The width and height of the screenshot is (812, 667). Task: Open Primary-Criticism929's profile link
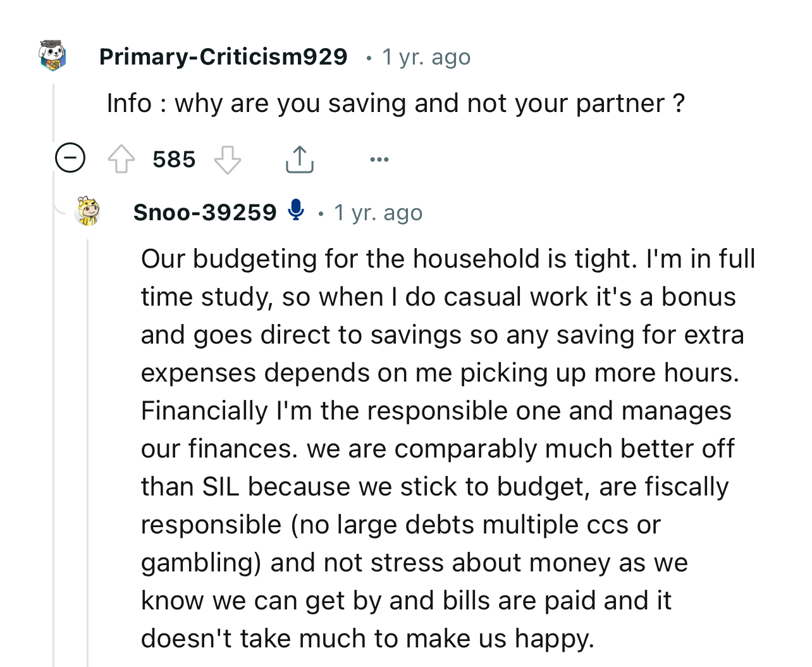(223, 56)
